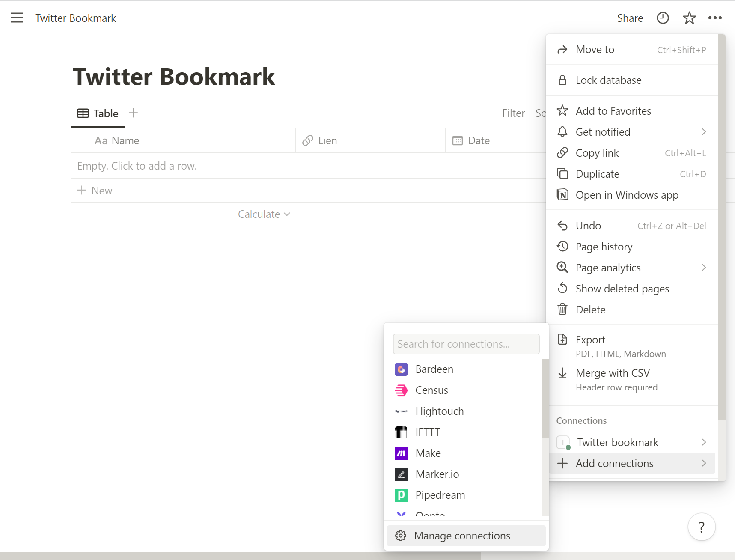Expand the Twitter bookmark connection chevron

(704, 442)
